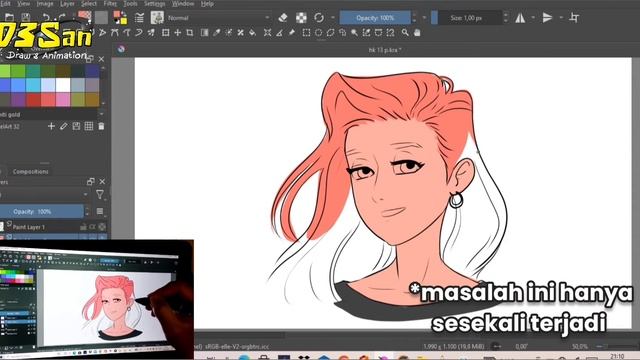Toggle eraser mode

(283, 18)
